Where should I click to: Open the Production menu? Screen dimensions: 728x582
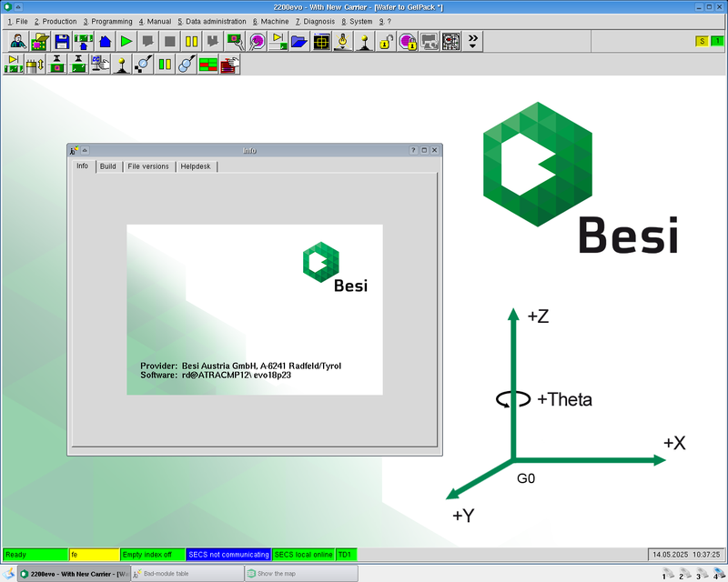[x=56, y=21]
